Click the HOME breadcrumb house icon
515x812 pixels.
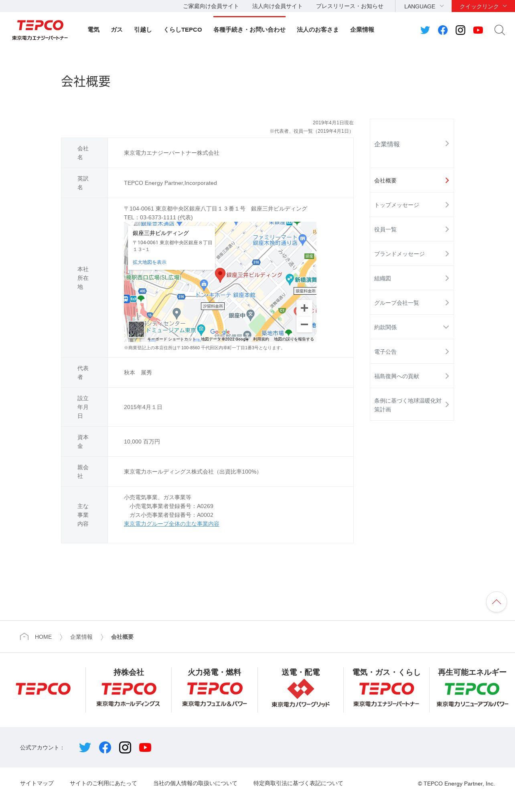coord(24,637)
